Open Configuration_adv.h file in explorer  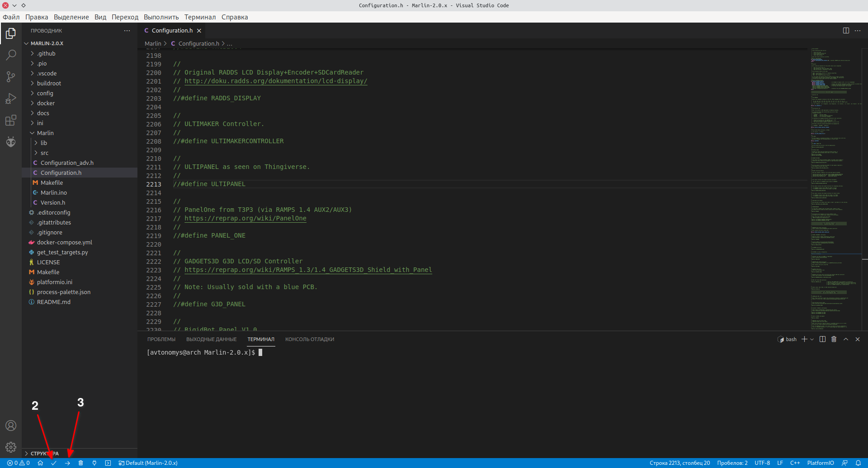[x=67, y=163]
